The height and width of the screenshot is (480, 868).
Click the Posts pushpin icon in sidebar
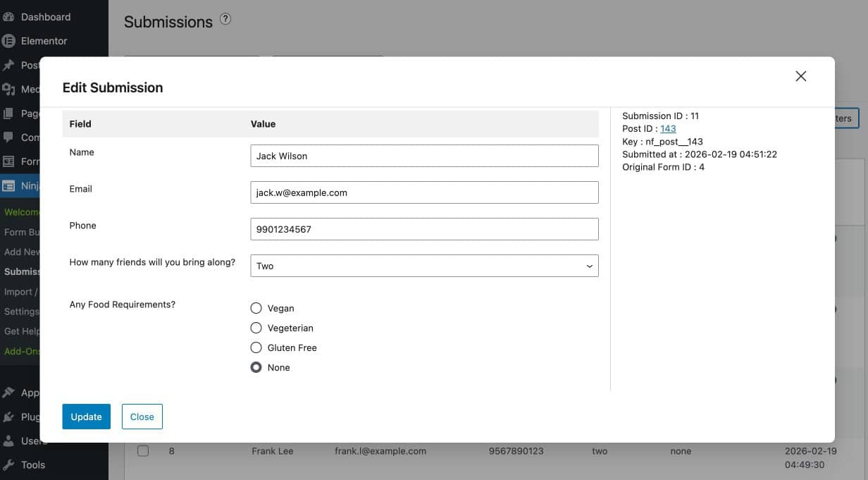coord(9,65)
